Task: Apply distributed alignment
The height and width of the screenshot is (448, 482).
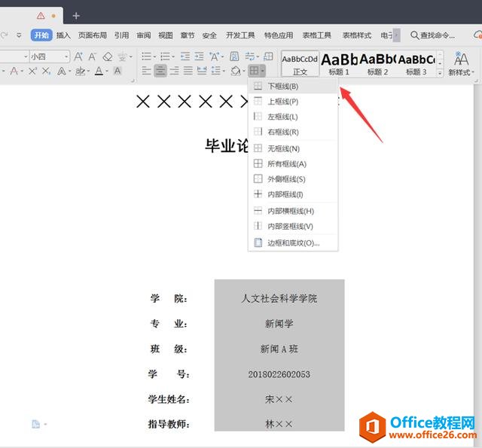Action: click(202, 71)
